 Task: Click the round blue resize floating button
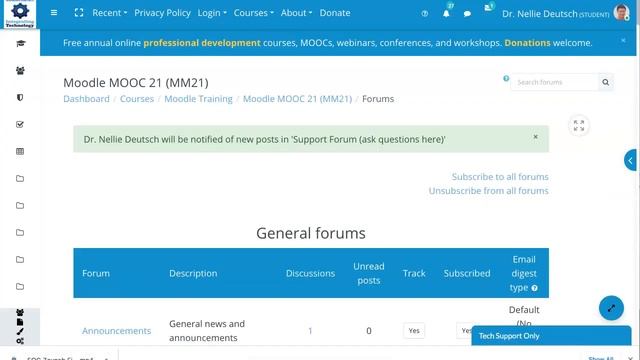click(611, 308)
